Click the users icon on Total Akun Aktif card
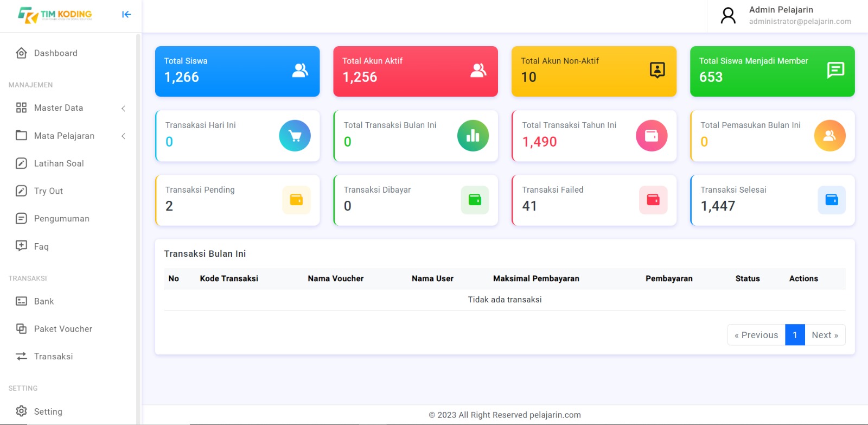 click(x=478, y=70)
